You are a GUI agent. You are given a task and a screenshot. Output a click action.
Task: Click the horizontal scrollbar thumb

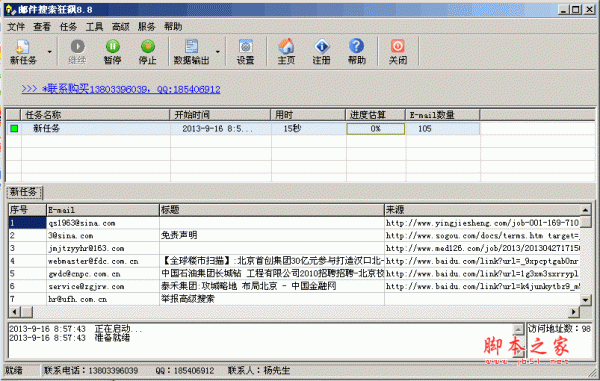tap(27, 312)
